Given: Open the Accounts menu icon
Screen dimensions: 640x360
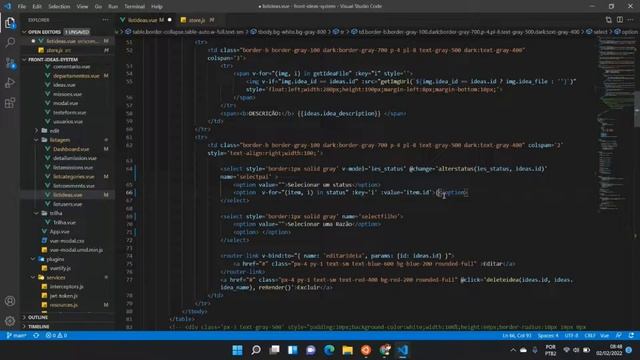Looking at the screenshot, I should 10,301.
